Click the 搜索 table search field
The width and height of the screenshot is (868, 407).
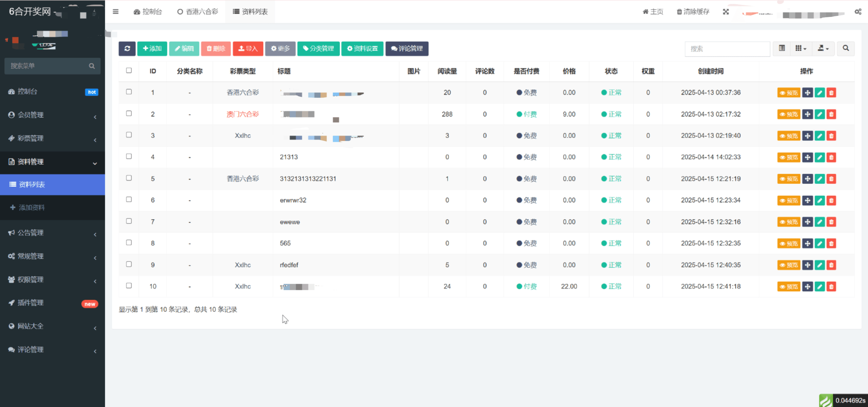point(727,49)
